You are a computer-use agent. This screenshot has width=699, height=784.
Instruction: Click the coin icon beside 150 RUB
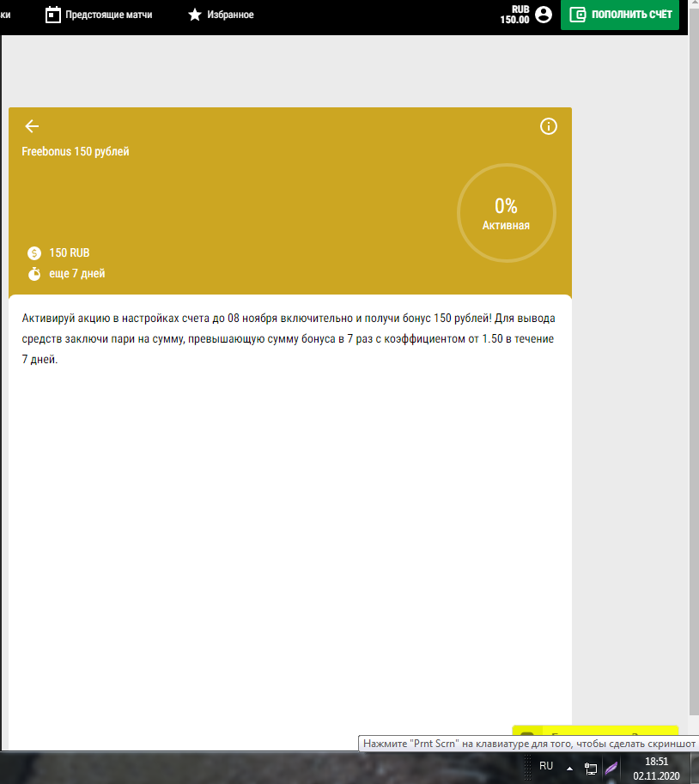34,253
